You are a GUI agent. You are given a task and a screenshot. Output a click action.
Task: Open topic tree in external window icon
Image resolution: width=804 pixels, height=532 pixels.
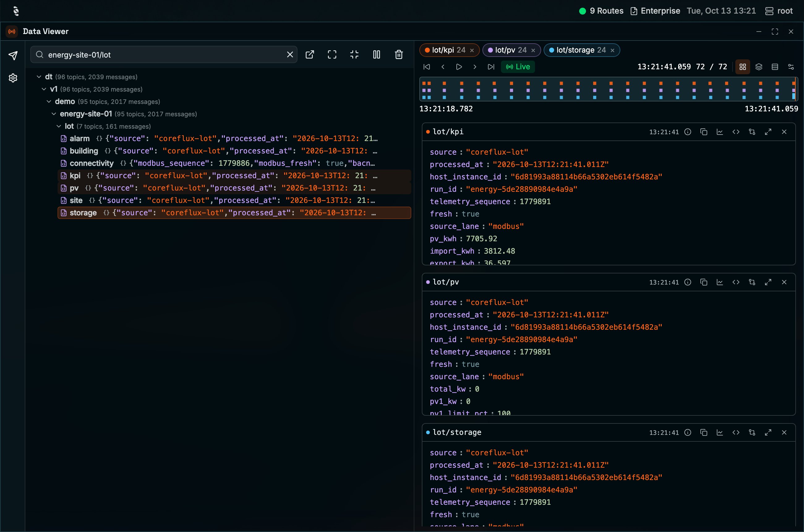point(310,55)
